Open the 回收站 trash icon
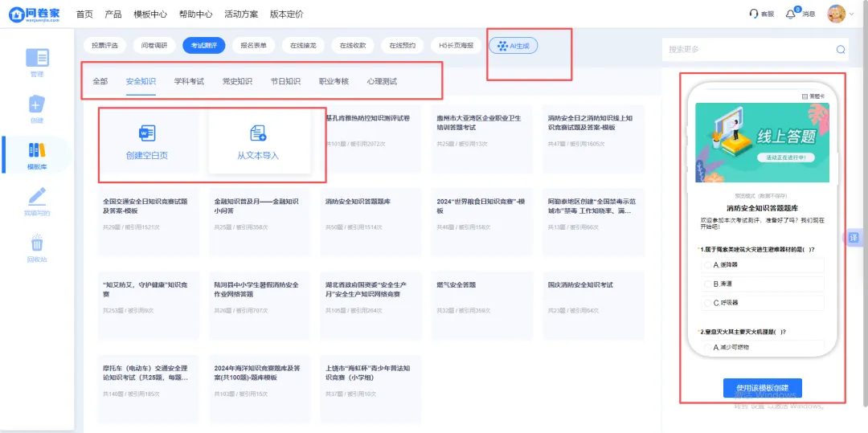Screen dimensions: 868x433 coord(37,243)
